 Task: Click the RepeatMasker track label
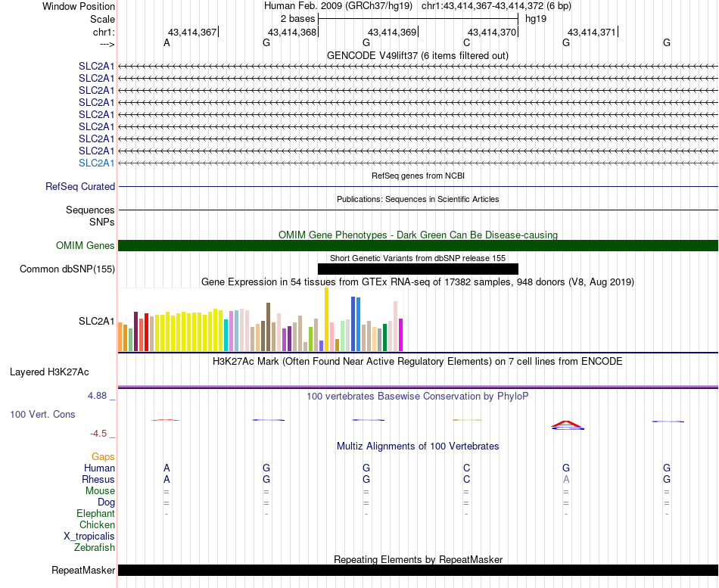pyautogui.click(x=83, y=570)
